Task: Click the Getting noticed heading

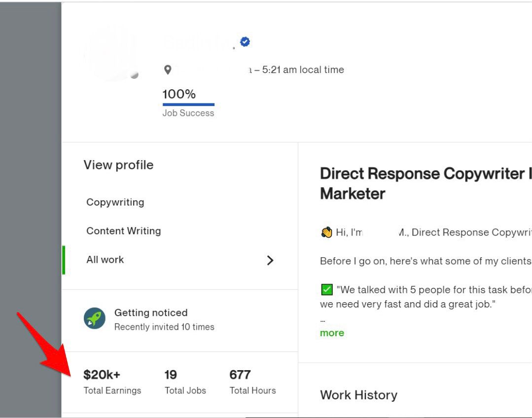Action: pyautogui.click(x=151, y=313)
